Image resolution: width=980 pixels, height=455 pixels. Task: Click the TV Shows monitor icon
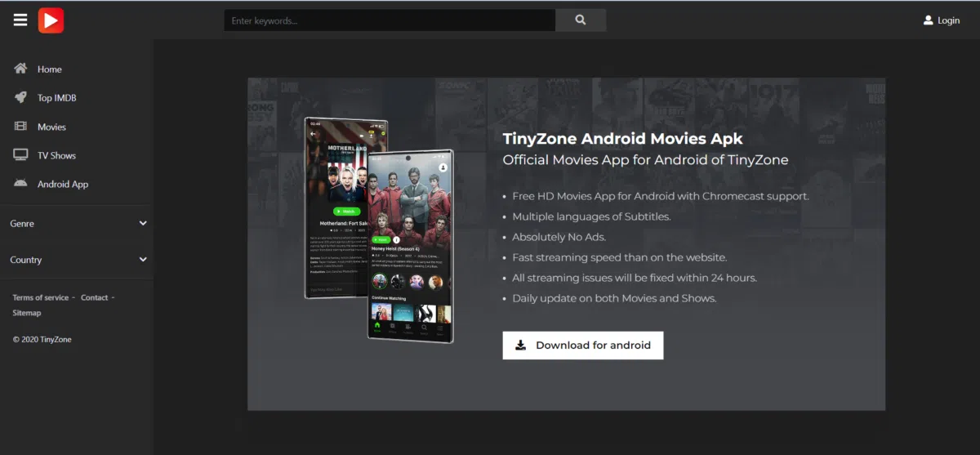tap(20, 154)
